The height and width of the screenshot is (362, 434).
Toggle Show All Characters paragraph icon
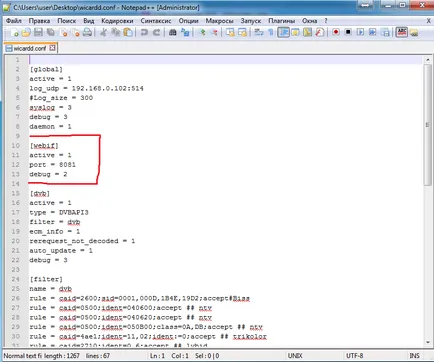tap(271, 32)
